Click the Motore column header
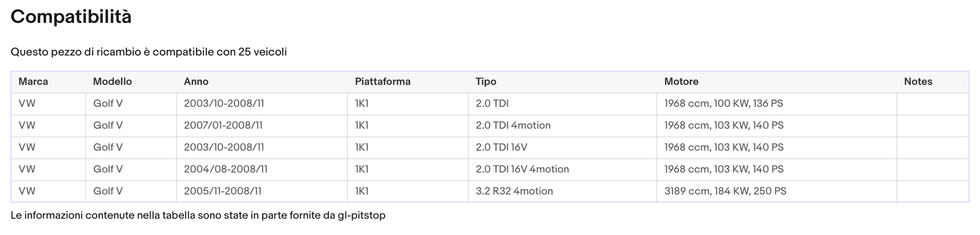 click(681, 82)
